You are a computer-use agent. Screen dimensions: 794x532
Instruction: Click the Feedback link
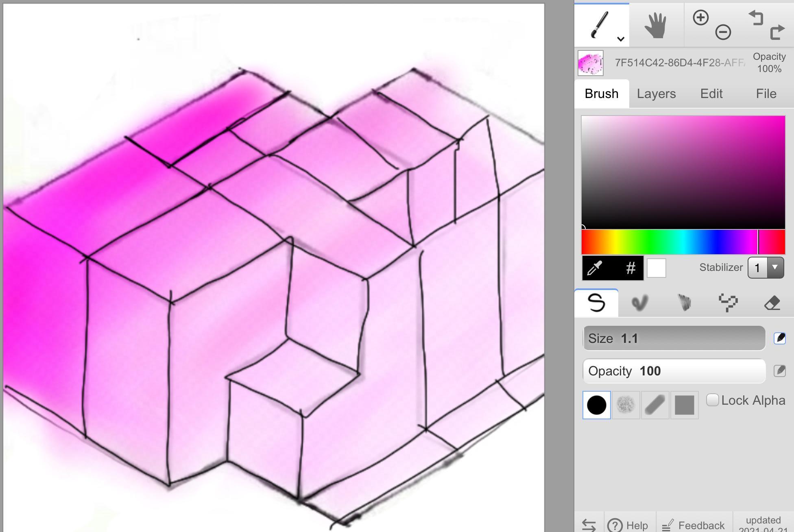[x=694, y=525]
